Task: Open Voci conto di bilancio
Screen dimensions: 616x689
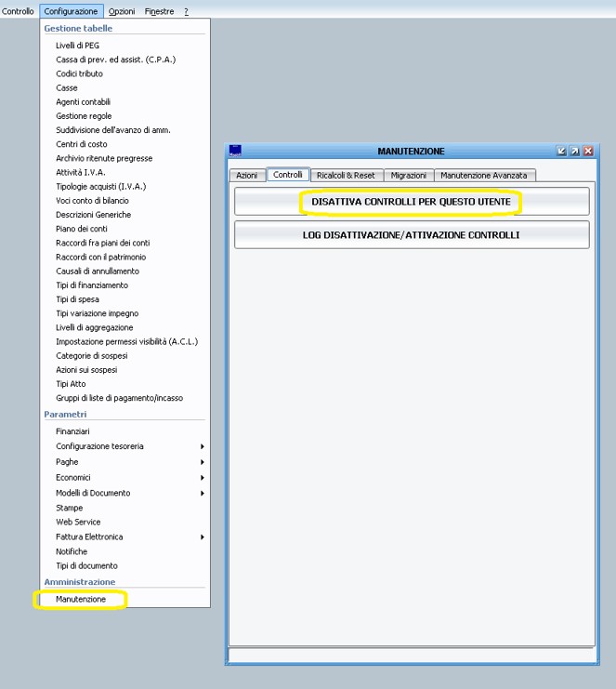Action: 92,200
